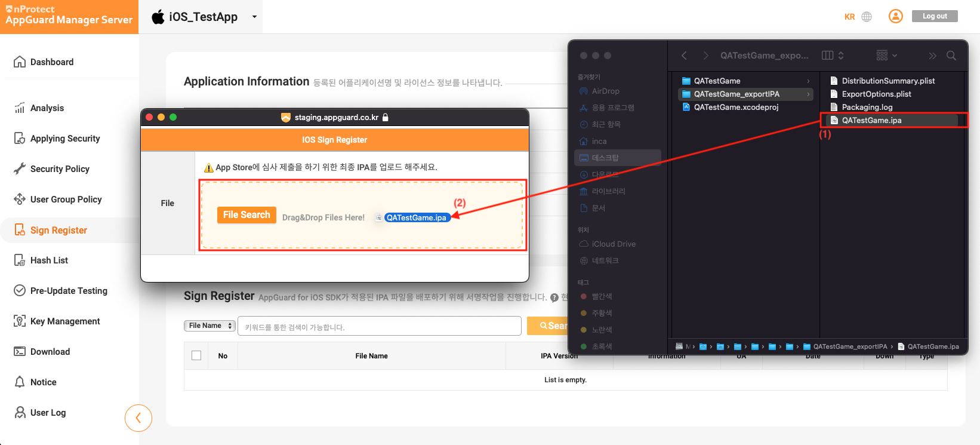Open the File Name search filter dropdown
Screen dimensions: 980x445
click(209, 326)
